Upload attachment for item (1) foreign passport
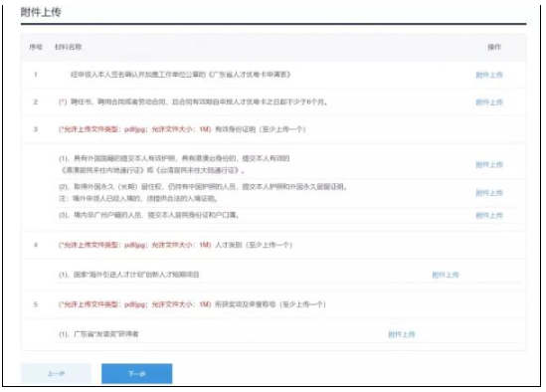Viewport: 546px width, 392px height. (x=489, y=164)
